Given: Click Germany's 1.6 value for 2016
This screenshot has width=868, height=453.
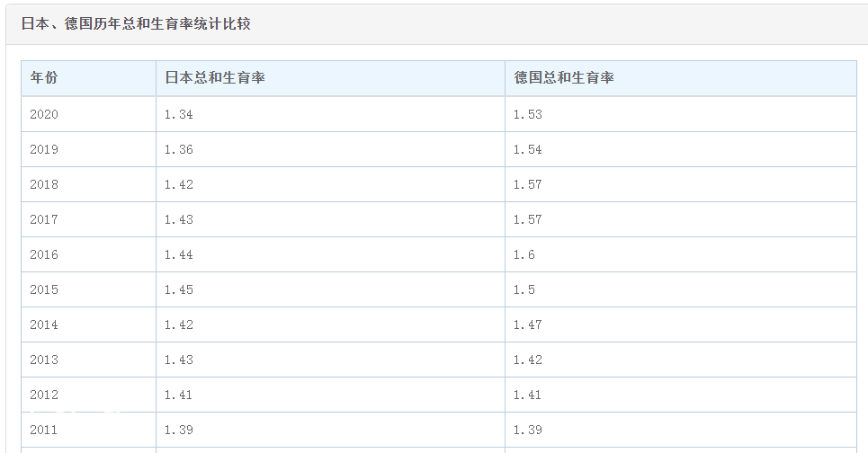Looking at the screenshot, I should [524, 254].
